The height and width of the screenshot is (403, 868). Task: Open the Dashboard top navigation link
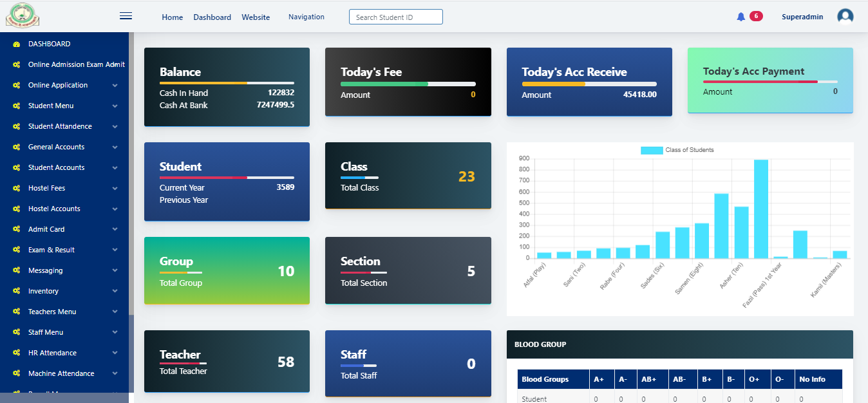pos(212,17)
